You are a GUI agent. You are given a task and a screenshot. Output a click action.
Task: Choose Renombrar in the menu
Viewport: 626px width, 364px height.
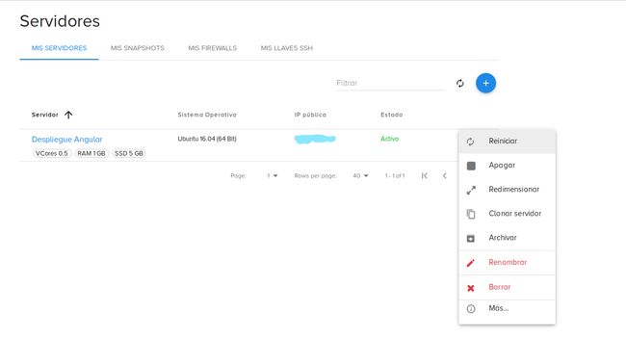tap(507, 263)
